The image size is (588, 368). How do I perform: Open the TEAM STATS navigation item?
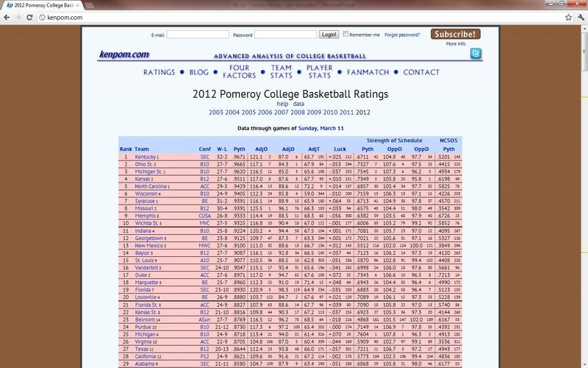(x=282, y=71)
